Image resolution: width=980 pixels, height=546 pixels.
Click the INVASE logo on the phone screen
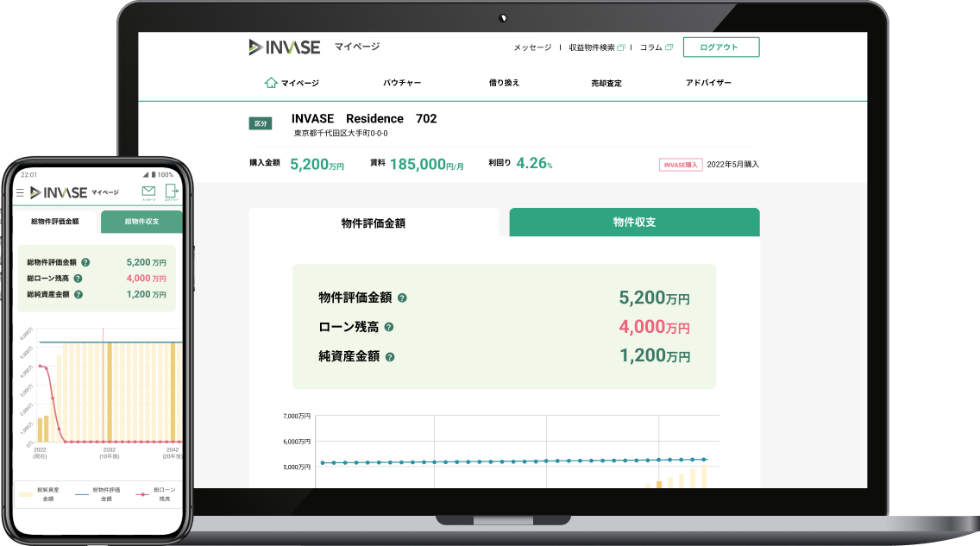(x=60, y=191)
